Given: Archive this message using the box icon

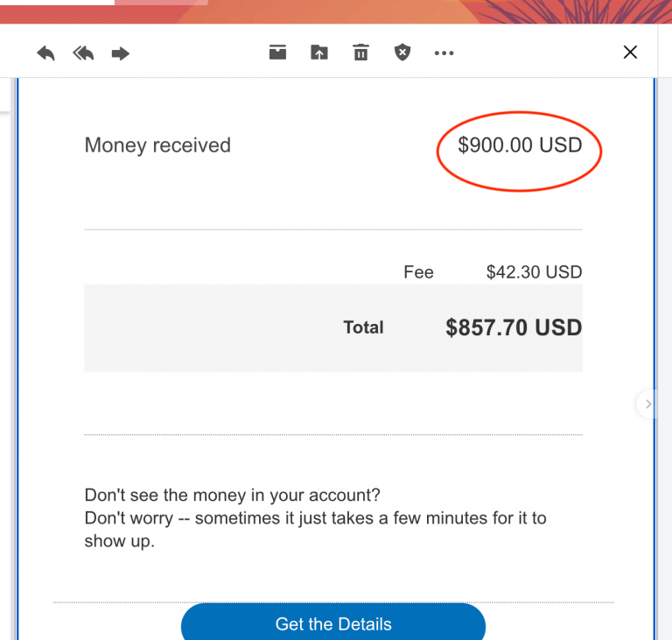Looking at the screenshot, I should (x=277, y=53).
